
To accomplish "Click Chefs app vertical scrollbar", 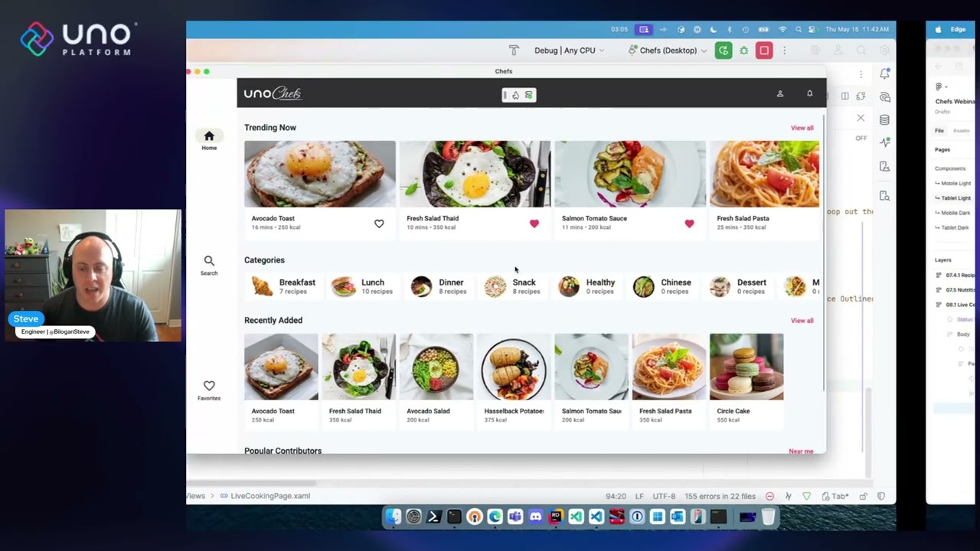I will coord(824,253).
